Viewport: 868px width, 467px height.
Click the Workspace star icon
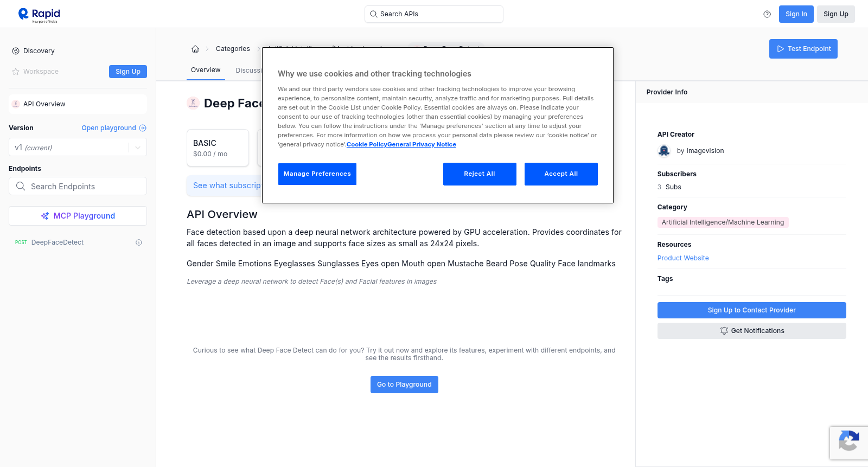click(16, 72)
